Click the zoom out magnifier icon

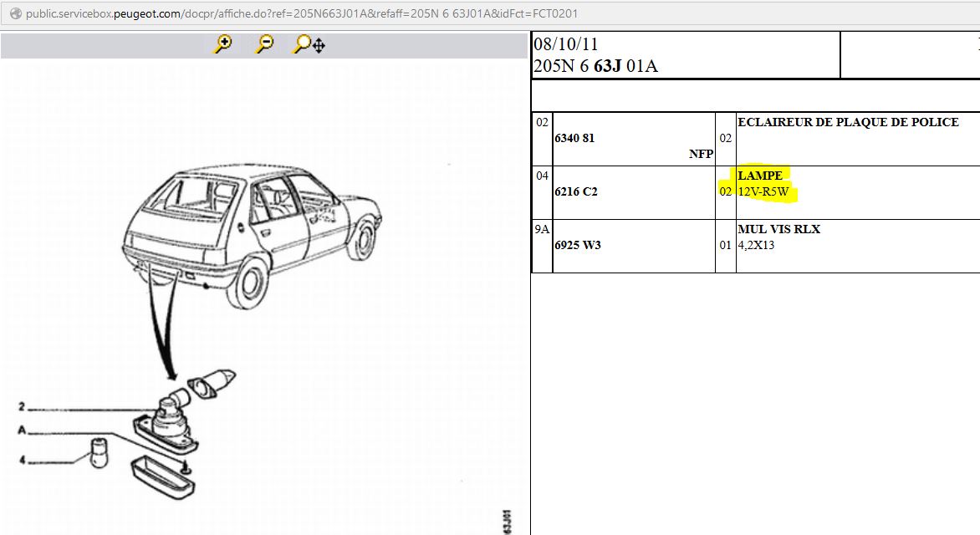click(x=264, y=44)
